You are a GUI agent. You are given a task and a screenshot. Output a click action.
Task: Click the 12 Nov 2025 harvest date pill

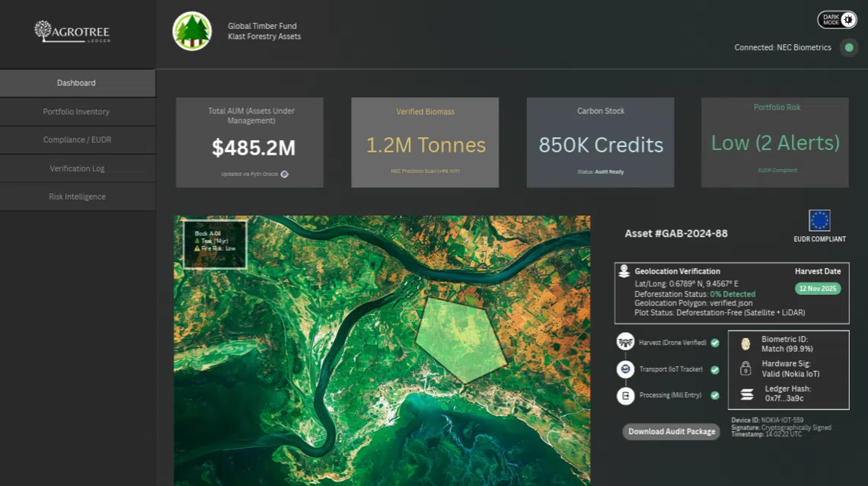coord(818,289)
